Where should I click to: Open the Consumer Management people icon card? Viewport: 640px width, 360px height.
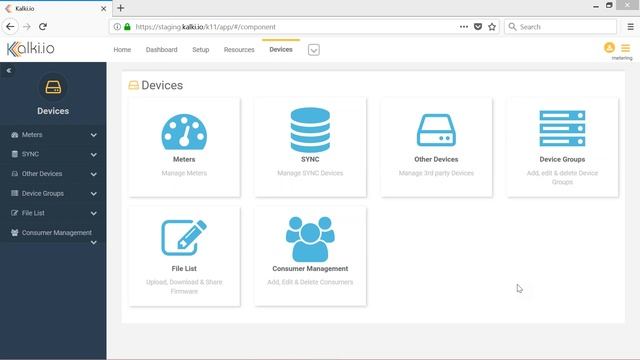click(310, 239)
